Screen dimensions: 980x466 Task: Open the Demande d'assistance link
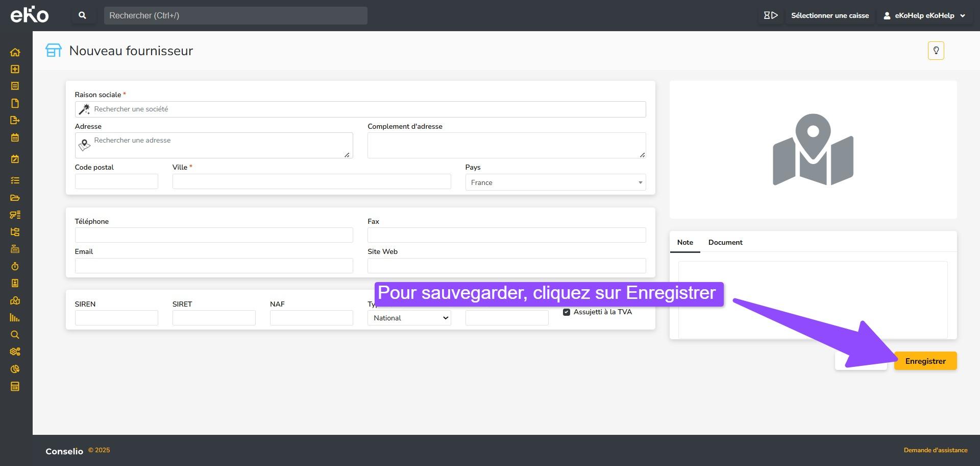pyautogui.click(x=935, y=450)
